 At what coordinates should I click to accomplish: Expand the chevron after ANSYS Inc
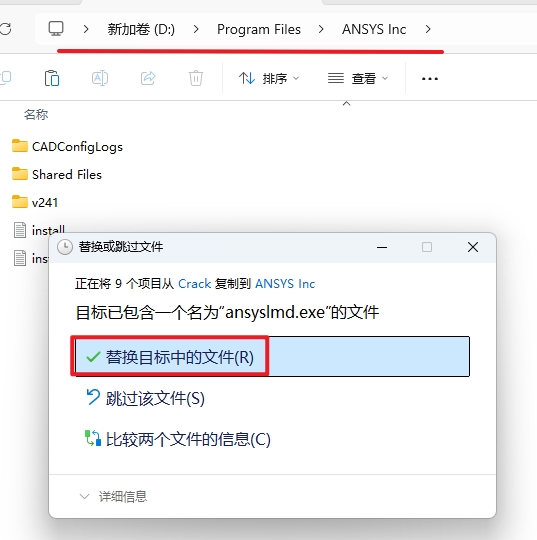[x=428, y=29]
